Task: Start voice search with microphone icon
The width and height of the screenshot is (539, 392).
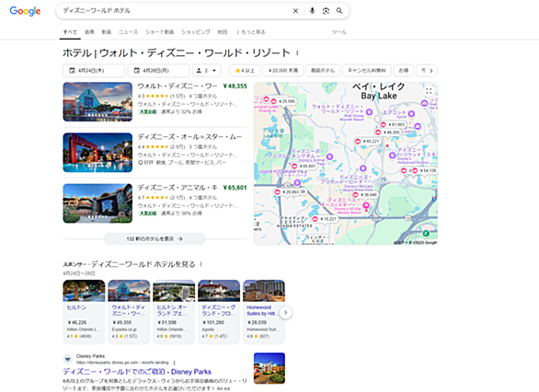Action: coord(312,11)
